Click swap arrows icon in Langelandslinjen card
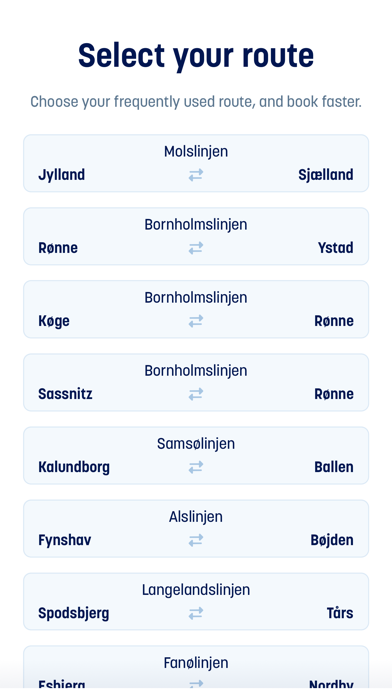 [x=196, y=613]
